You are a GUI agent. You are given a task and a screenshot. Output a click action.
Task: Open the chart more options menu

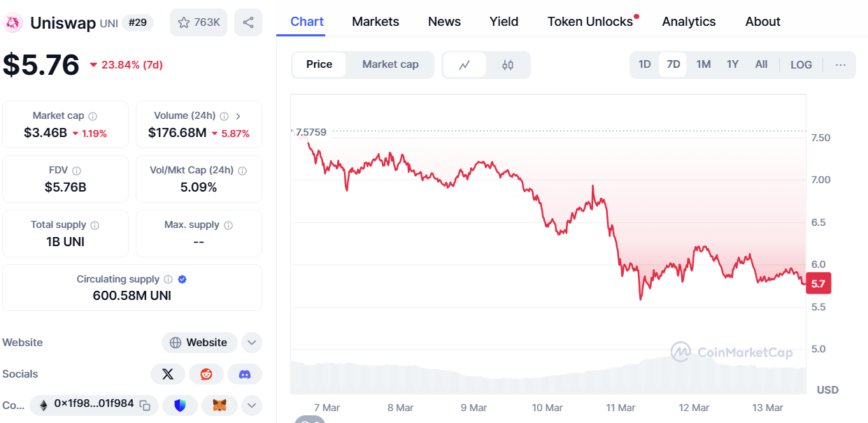coord(841,65)
